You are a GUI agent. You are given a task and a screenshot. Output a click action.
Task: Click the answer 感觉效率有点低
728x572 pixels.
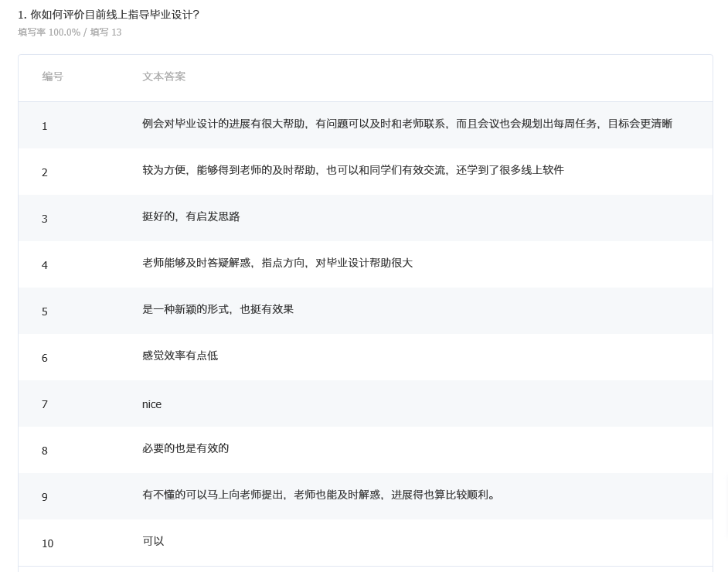pyautogui.click(x=179, y=356)
